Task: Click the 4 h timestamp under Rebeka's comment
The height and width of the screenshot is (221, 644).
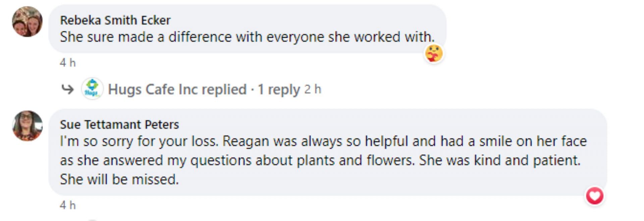Action: (x=68, y=63)
